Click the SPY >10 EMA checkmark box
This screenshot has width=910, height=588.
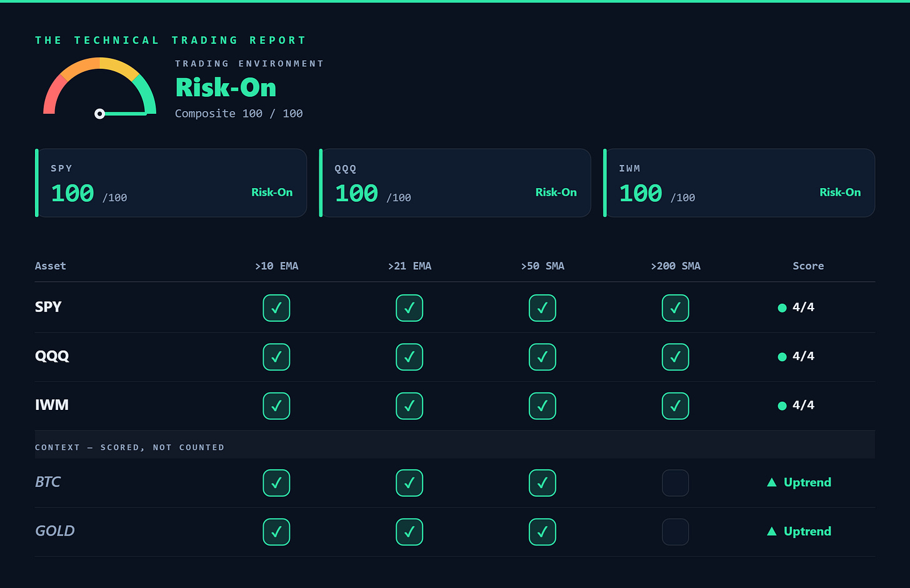pyautogui.click(x=276, y=308)
